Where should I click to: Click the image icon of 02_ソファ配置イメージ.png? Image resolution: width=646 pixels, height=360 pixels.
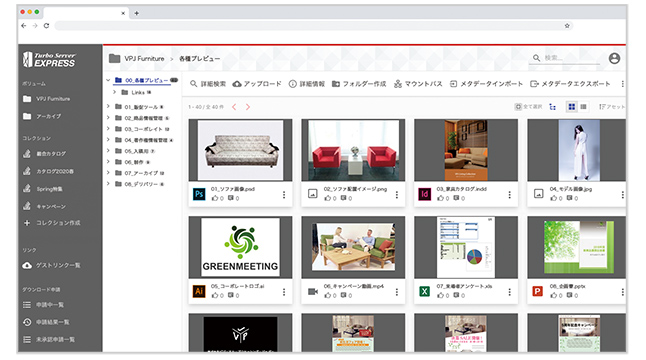point(313,194)
